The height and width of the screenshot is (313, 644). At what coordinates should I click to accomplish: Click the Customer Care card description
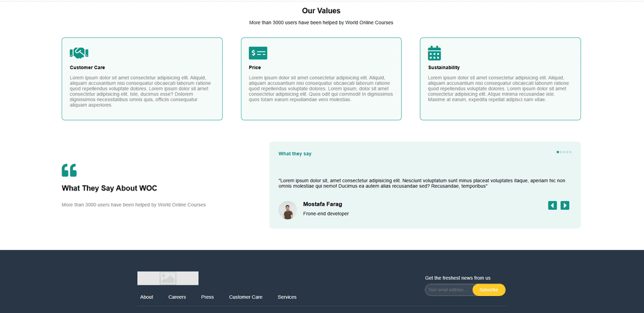click(x=140, y=92)
